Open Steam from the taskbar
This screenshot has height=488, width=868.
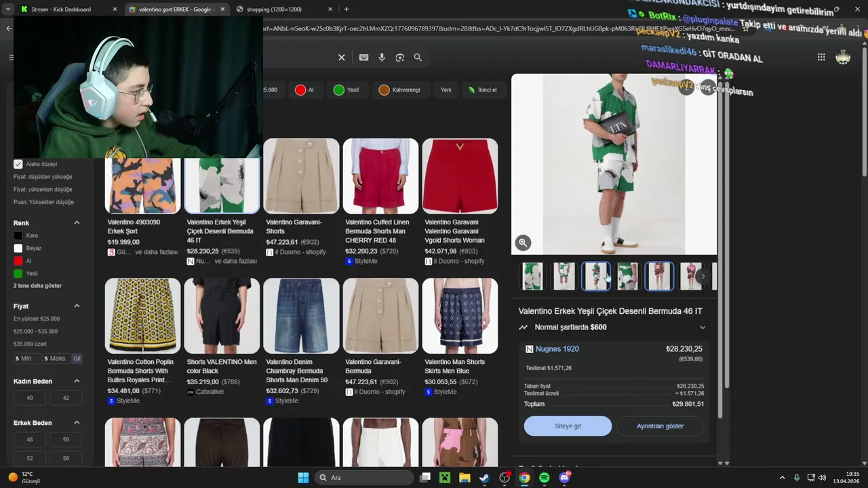(x=484, y=477)
